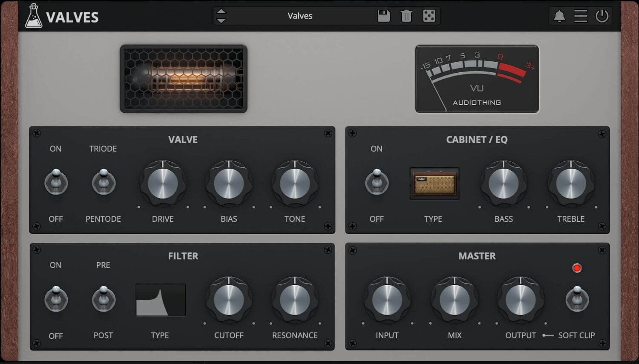Toggle plugin bypass power icon

602,16
